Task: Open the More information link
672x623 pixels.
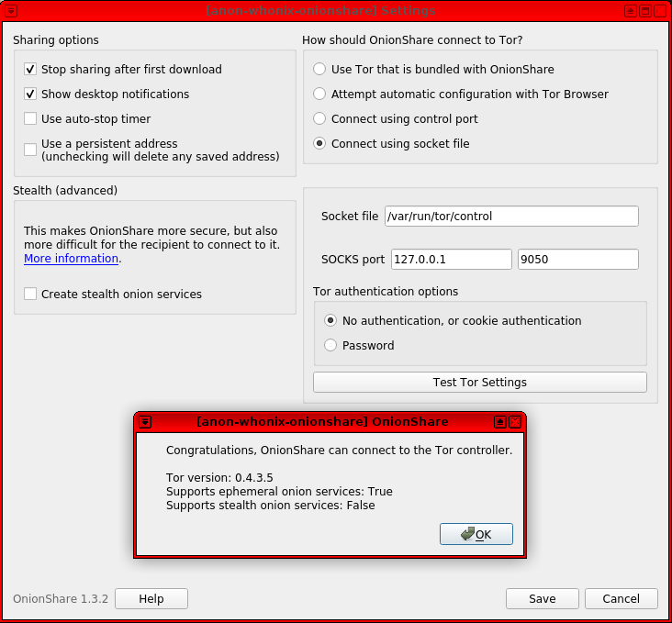Action: point(71,259)
